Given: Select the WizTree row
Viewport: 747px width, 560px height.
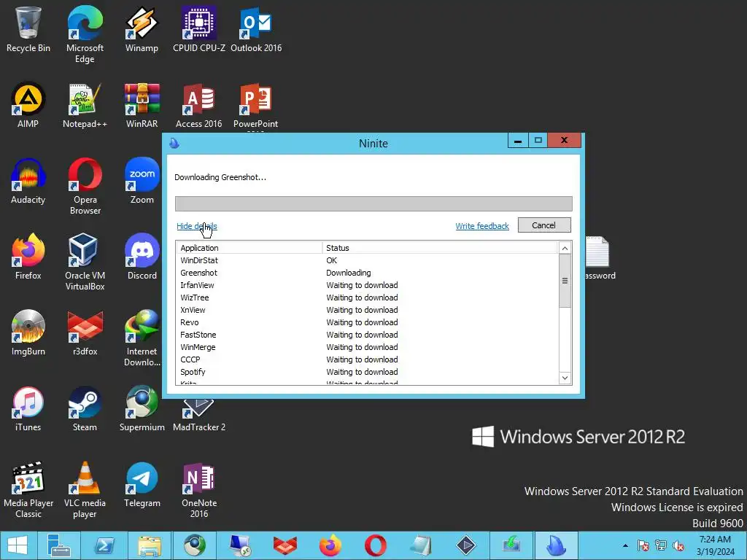Looking at the screenshot, I should coord(367,297).
